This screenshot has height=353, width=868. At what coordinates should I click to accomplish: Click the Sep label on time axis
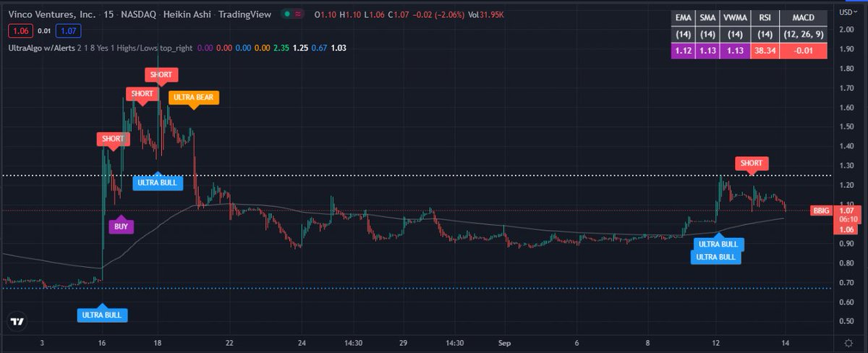pyautogui.click(x=503, y=341)
